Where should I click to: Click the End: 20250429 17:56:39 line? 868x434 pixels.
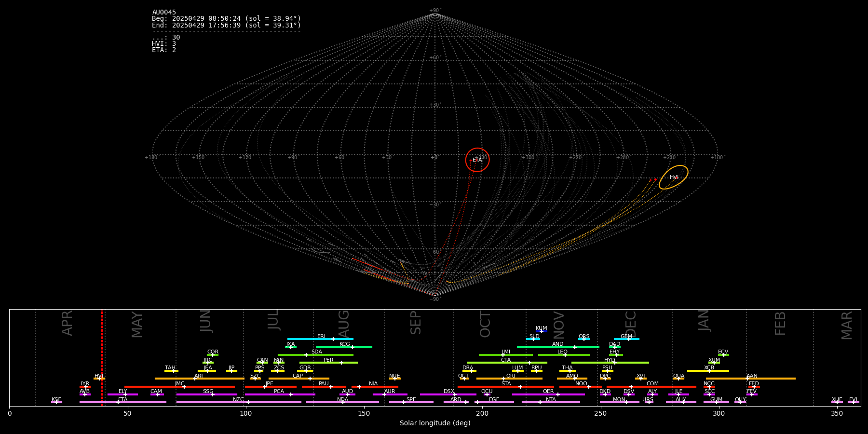click(x=226, y=25)
